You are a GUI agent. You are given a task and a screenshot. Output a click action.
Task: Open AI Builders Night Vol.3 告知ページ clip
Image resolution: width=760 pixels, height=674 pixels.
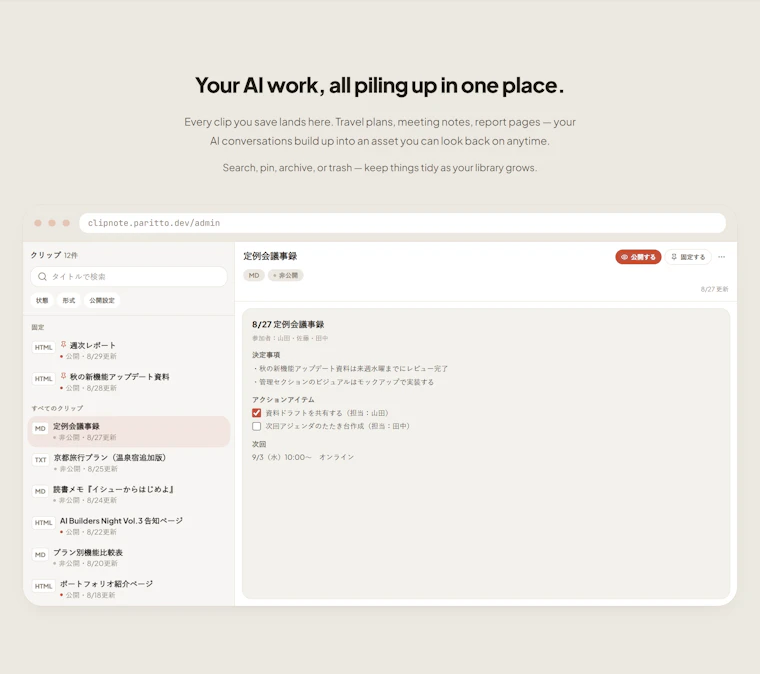(129, 526)
